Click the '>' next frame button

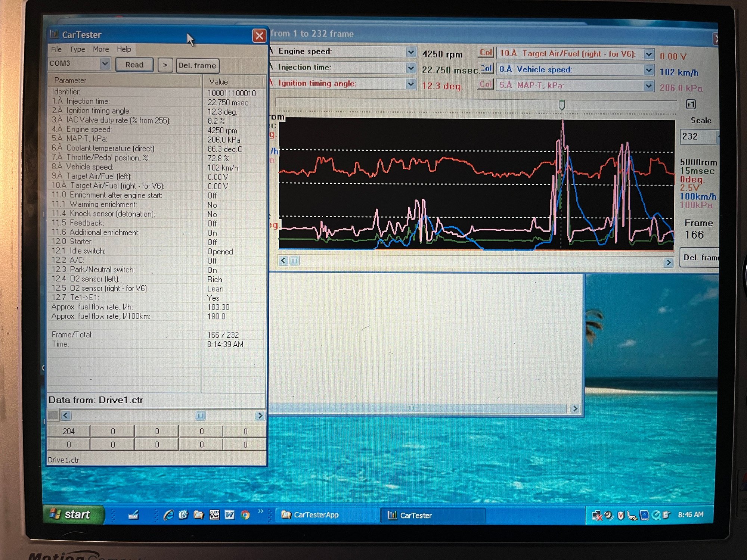point(165,65)
